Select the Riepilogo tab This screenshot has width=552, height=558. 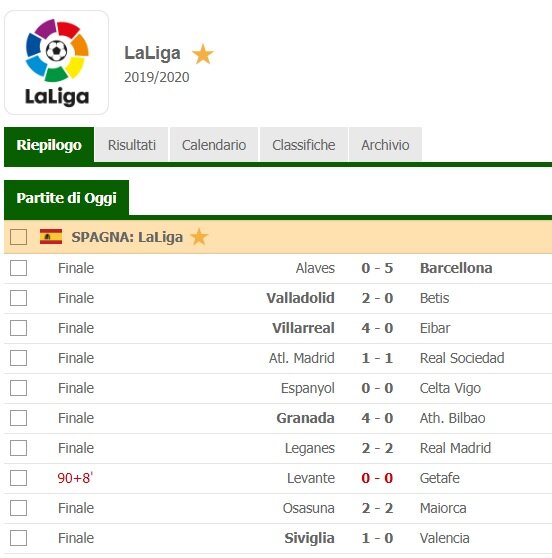tap(49, 145)
